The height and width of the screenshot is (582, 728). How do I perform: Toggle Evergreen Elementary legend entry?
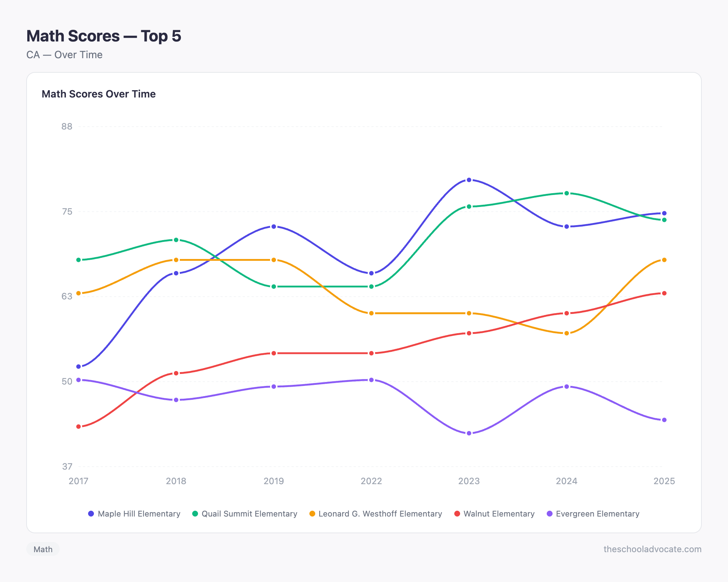pyautogui.click(x=593, y=514)
